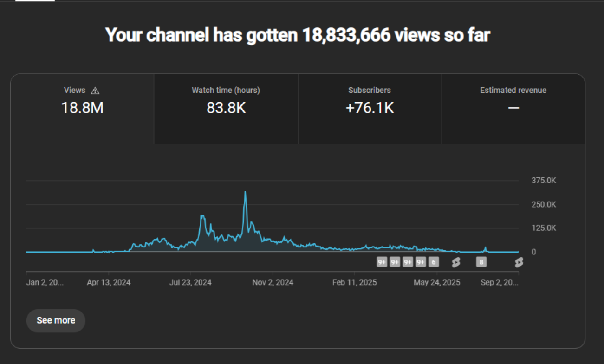Click the channel views headline text
The width and height of the screenshot is (604, 364).
(x=298, y=35)
